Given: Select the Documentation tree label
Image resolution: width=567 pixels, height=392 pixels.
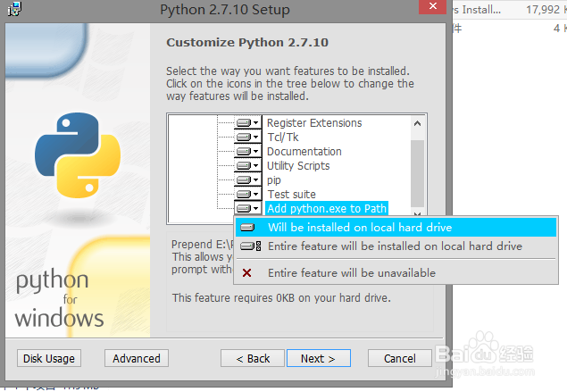Looking at the screenshot, I should [x=304, y=152].
